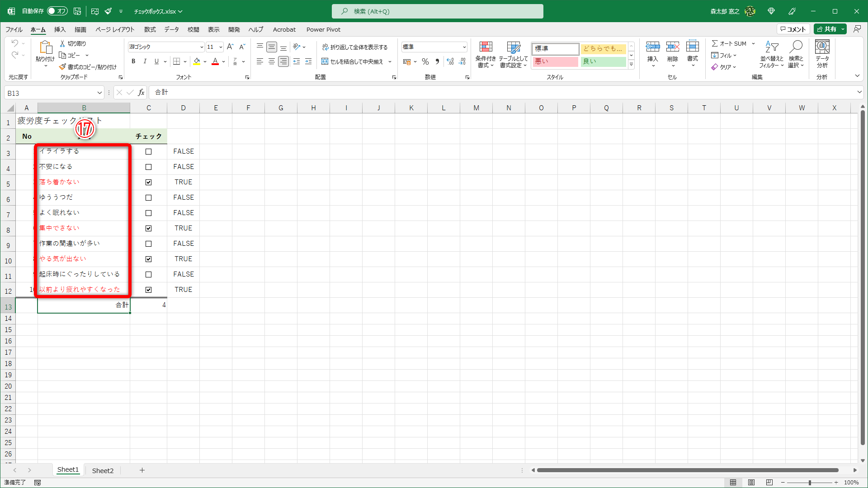This screenshot has width=868, height=488.
Task: Click the Italic formatting icon
Action: pyautogui.click(x=145, y=61)
